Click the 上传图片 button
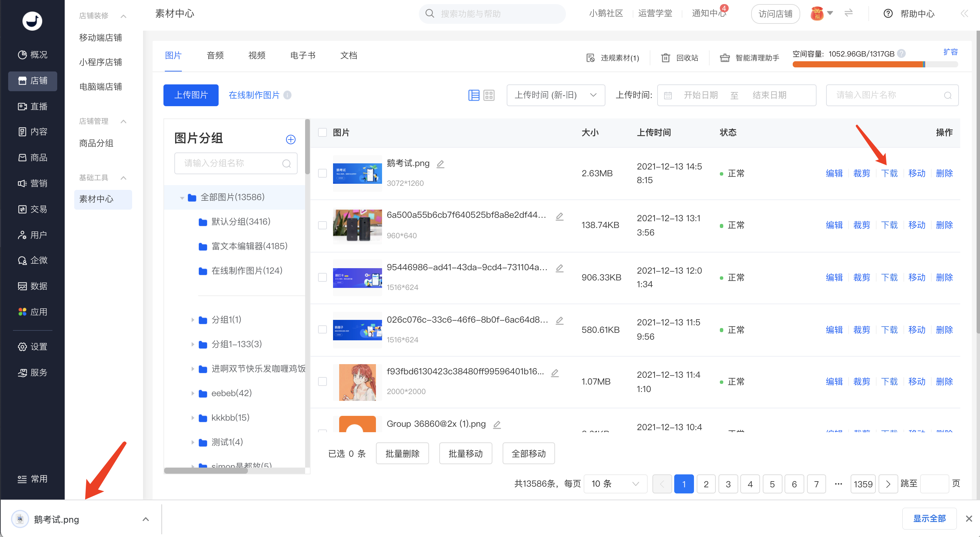Viewport: 980px width, 537px height. click(191, 95)
